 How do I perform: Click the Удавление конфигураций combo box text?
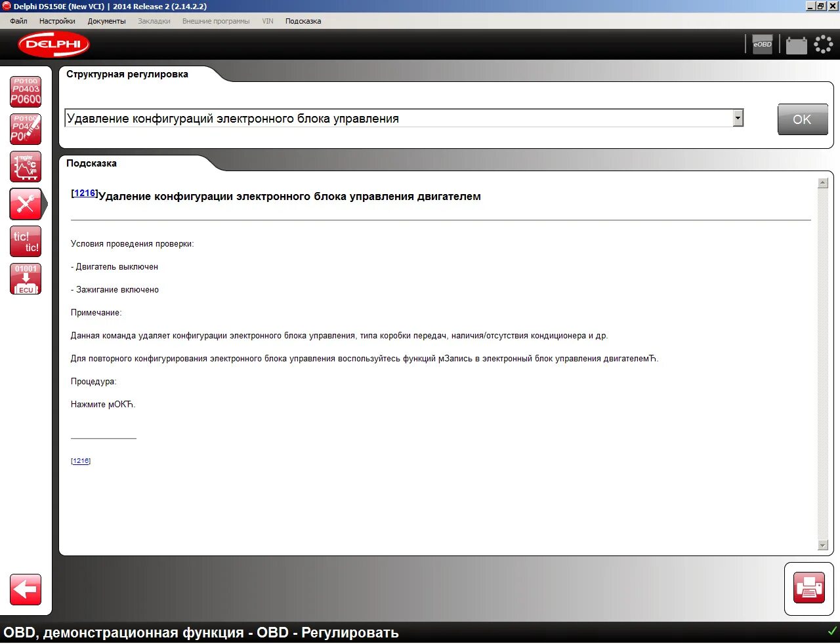click(233, 119)
